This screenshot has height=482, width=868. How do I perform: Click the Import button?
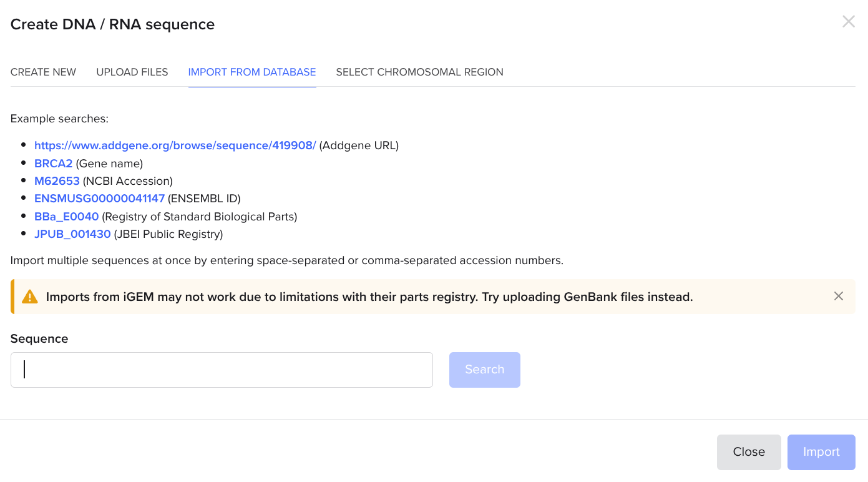click(x=821, y=452)
